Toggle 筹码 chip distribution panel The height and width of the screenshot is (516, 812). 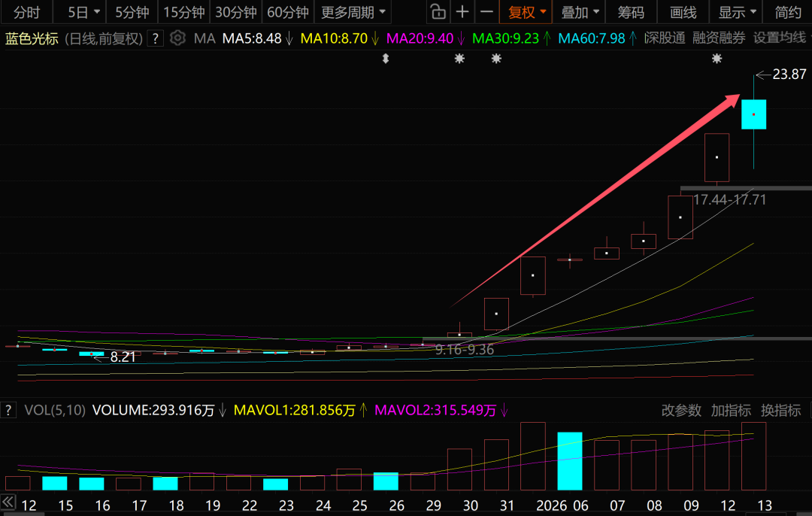tap(631, 12)
